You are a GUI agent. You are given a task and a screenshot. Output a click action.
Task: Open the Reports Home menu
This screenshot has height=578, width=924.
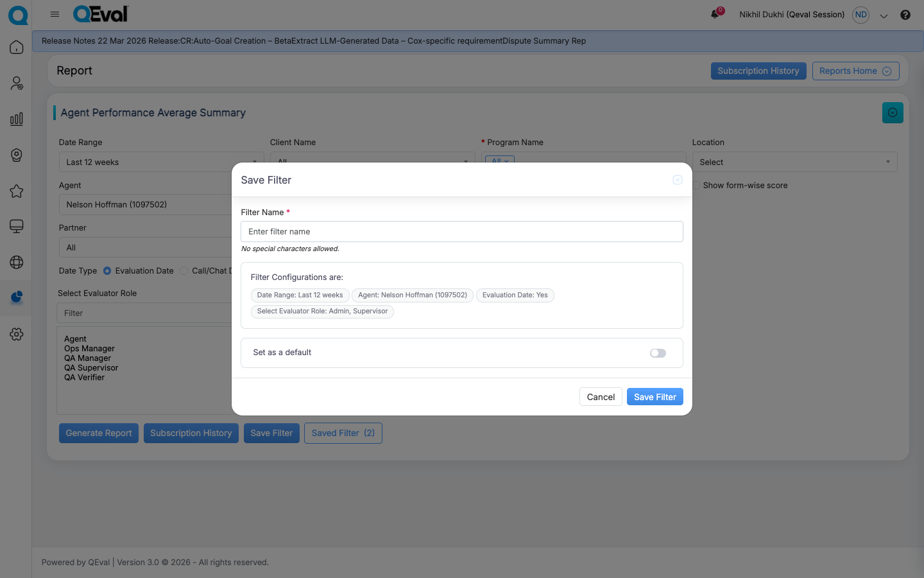pyautogui.click(x=855, y=71)
